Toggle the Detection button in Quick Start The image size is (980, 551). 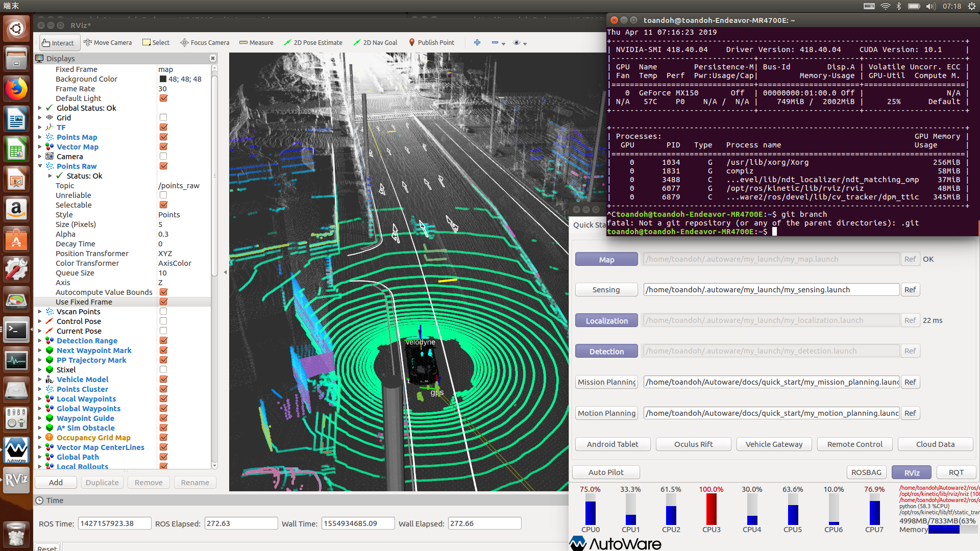pyautogui.click(x=606, y=352)
